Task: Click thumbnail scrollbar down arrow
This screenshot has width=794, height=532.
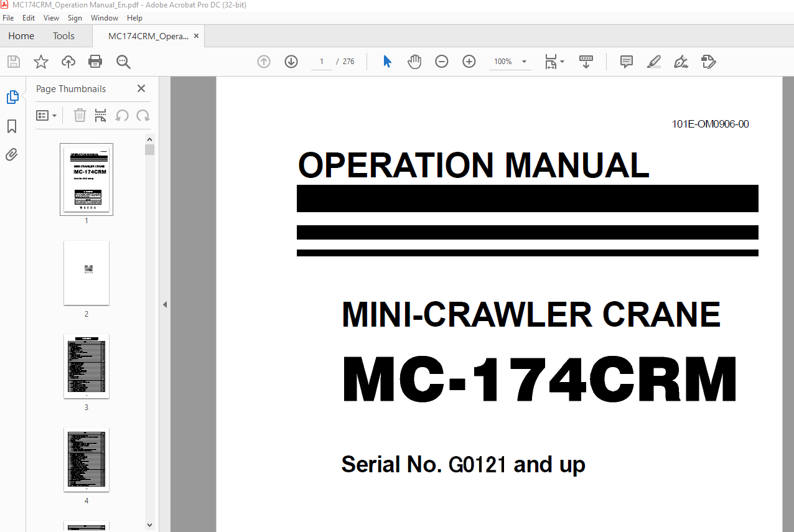Action: click(149, 526)
